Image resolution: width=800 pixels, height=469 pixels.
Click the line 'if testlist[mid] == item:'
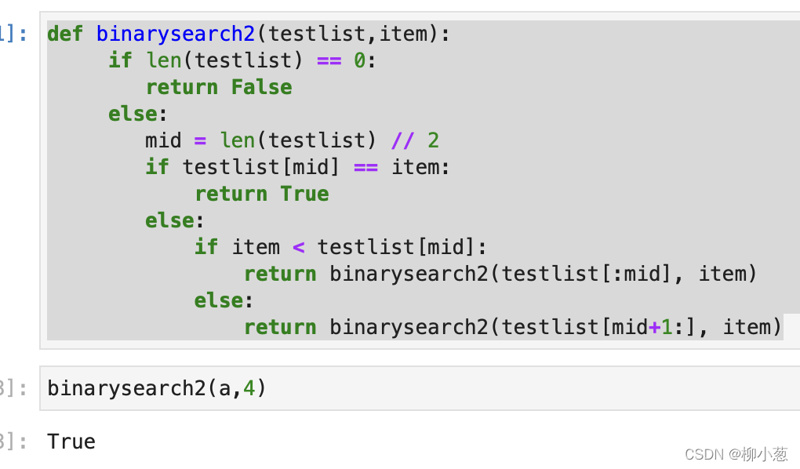297,167
